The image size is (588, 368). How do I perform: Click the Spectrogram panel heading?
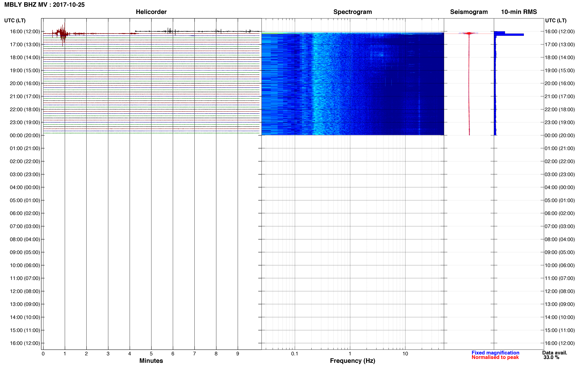click(352, 12)
